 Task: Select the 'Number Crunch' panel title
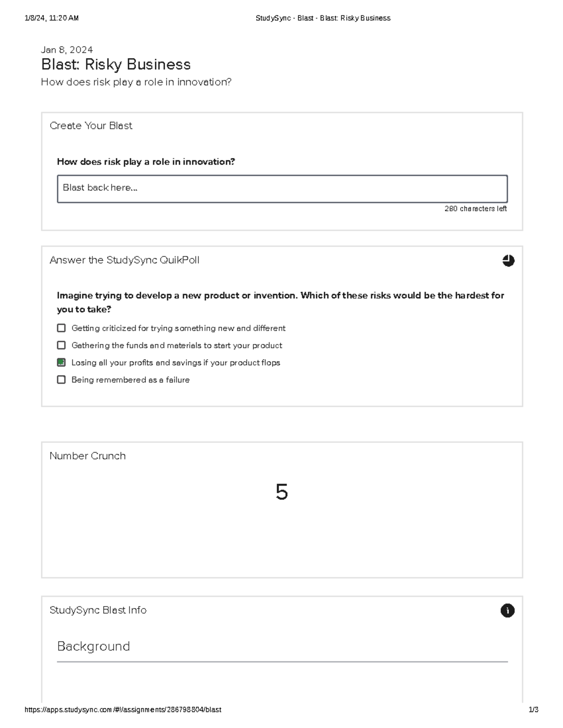88,456
